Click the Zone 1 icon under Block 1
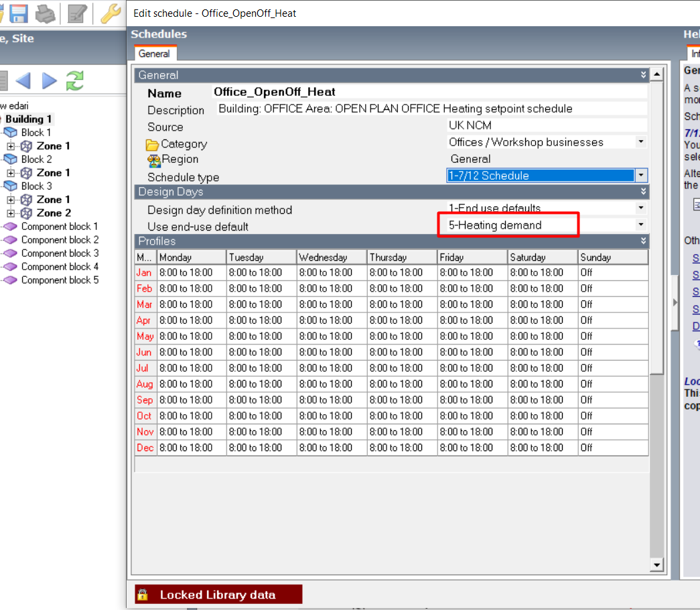 [26, 146]
